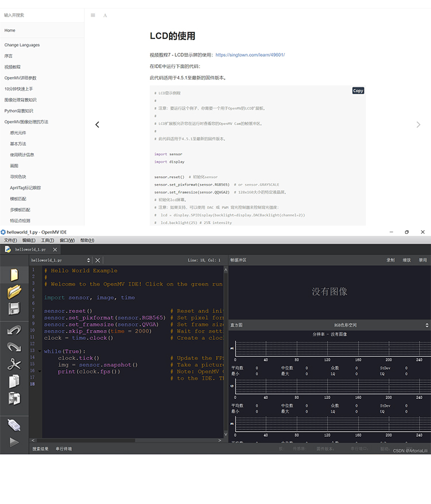The height and width of the screenshot is (504, 431).
Task: Click the editor horizontal scrollbar right arrow
Action: tap(220, 440)
